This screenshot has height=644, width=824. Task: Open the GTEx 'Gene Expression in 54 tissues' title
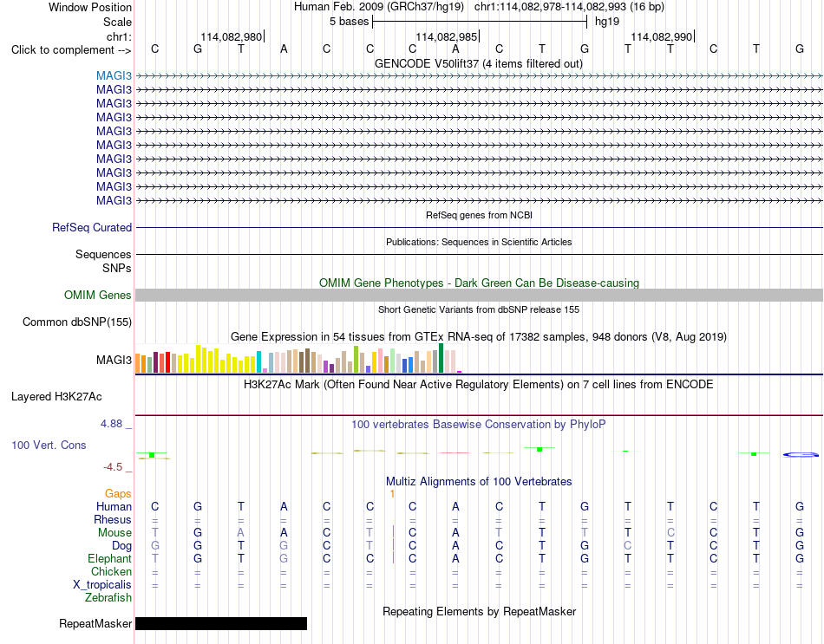[x=478, y=336]
